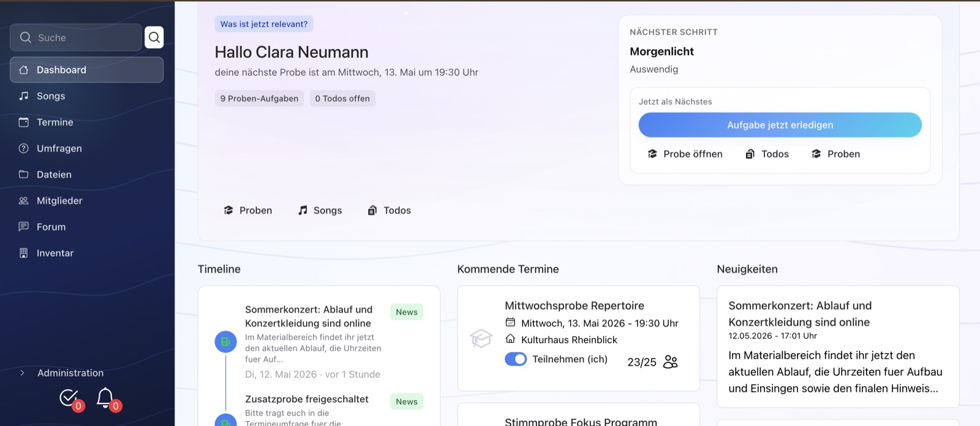
Task: Open timeline entry Sommerkonzert: Ablauf und Konzertkleidung
Action: click(308, 316)
